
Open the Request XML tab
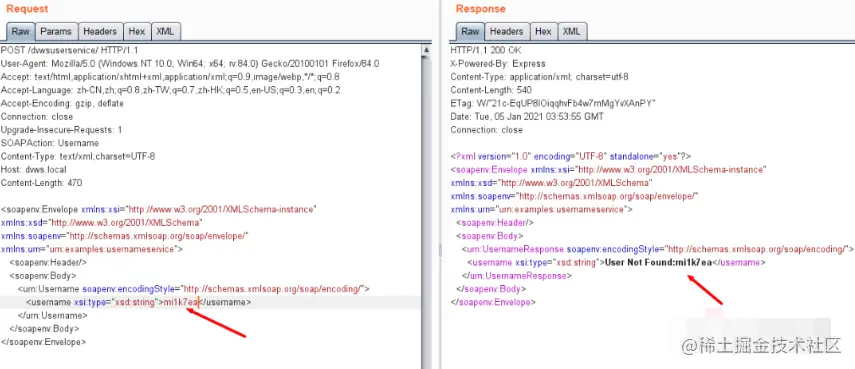[165, 32]
